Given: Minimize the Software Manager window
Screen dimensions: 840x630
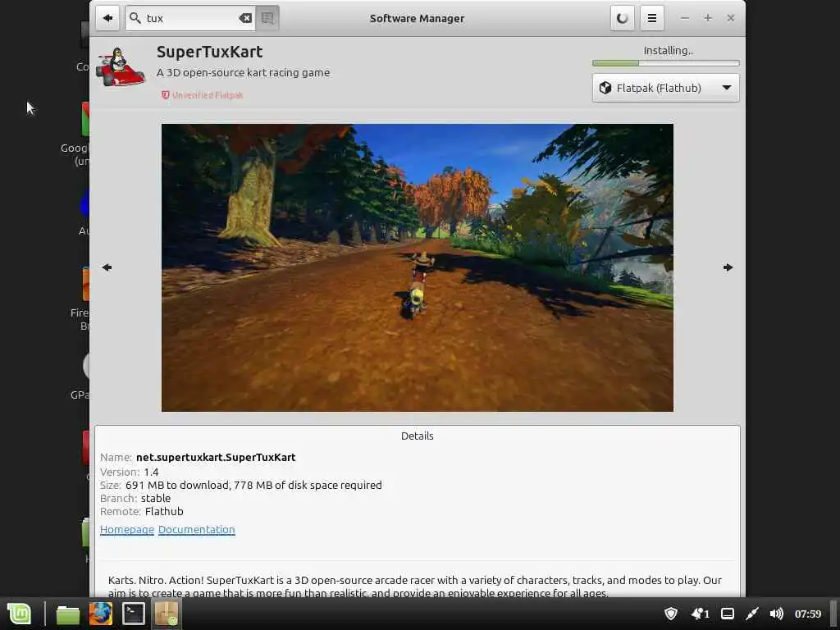Looking at the screenshot, I should (x=685, y=18).
